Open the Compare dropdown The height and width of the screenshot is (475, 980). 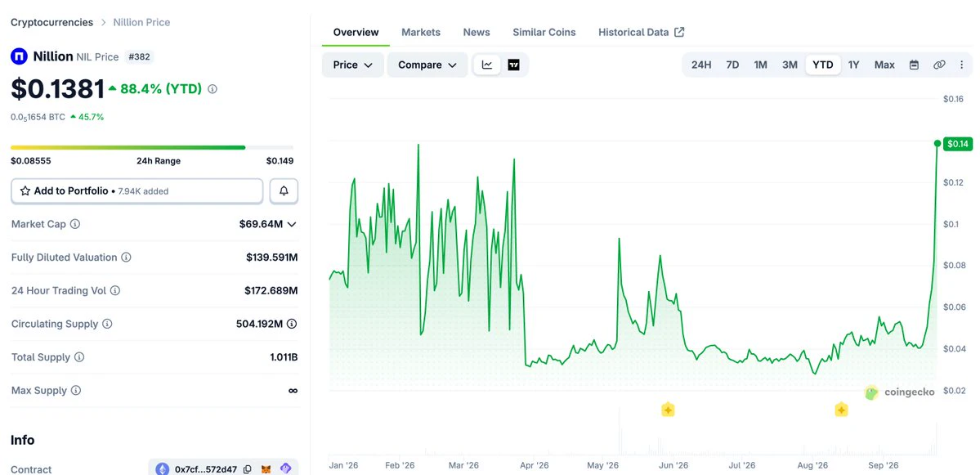pos(427,65)
